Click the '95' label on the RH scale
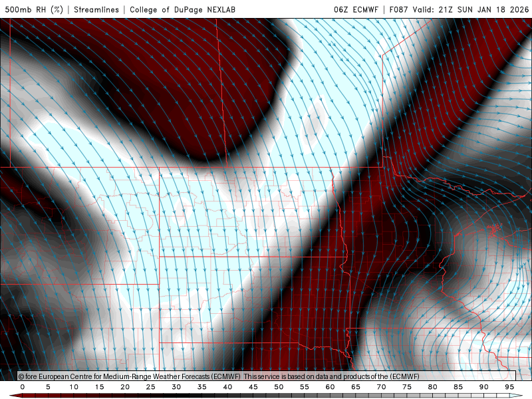Image resolution: width=532 pixels, height=399 pixels. pos(509,387)
